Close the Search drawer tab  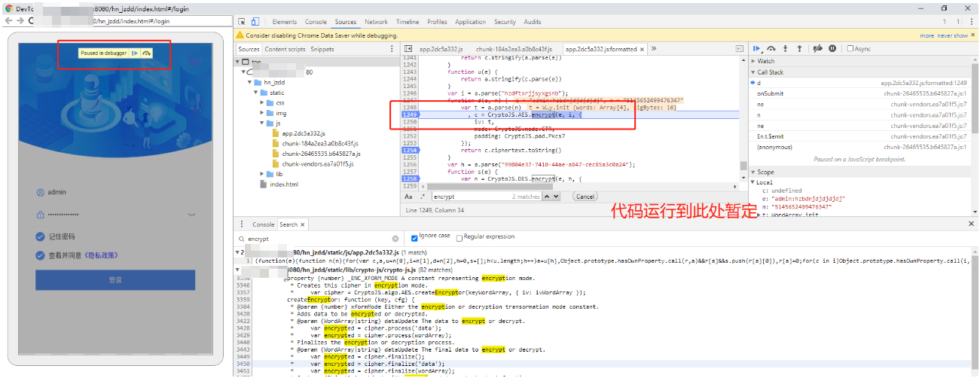302,224
